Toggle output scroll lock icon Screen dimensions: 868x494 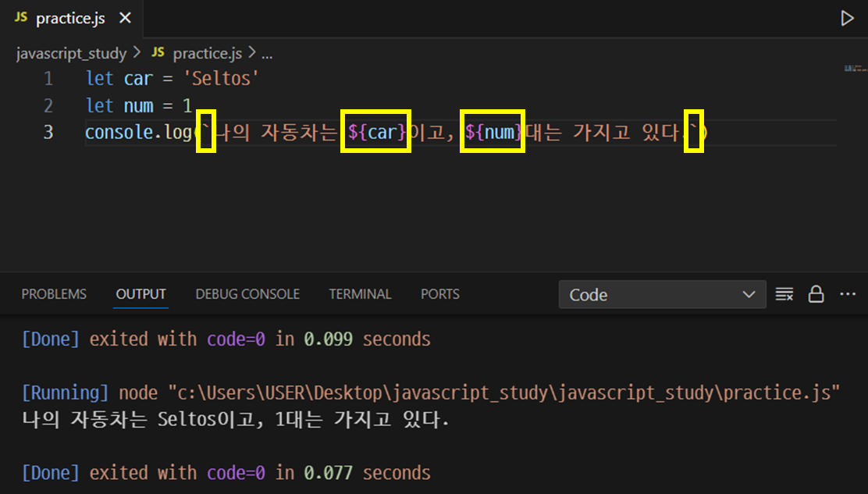(816, 294)
